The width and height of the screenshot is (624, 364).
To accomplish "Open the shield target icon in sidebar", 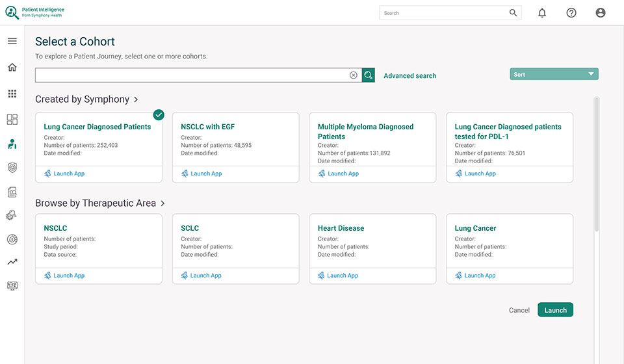I will (x=12, y=168).
